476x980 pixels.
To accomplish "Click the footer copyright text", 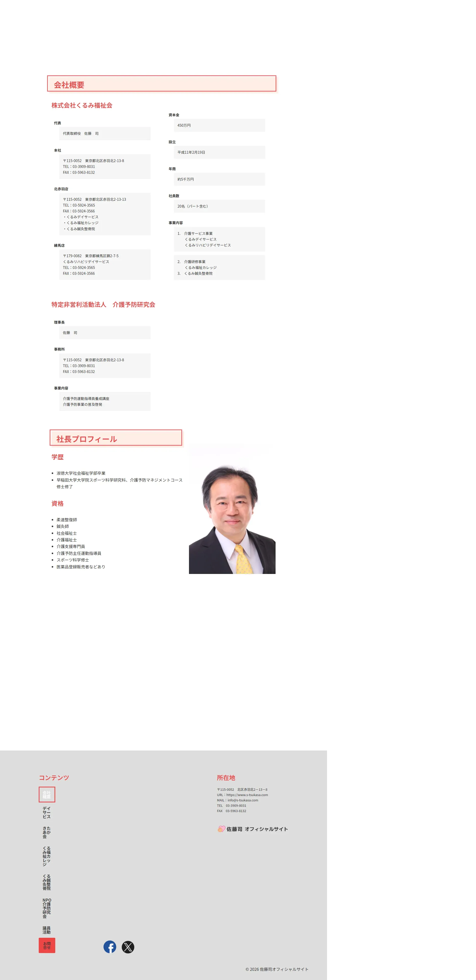I will click(277, 969).
